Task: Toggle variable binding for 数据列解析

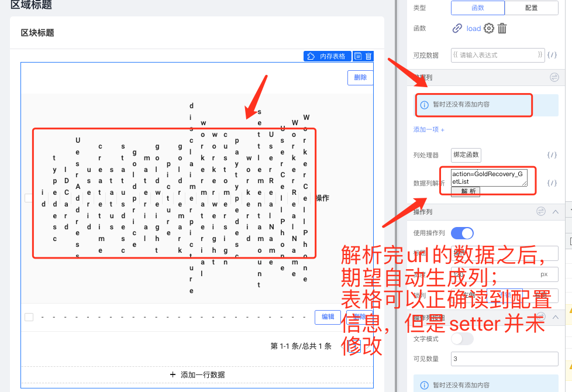Action: tap(552, 183)
